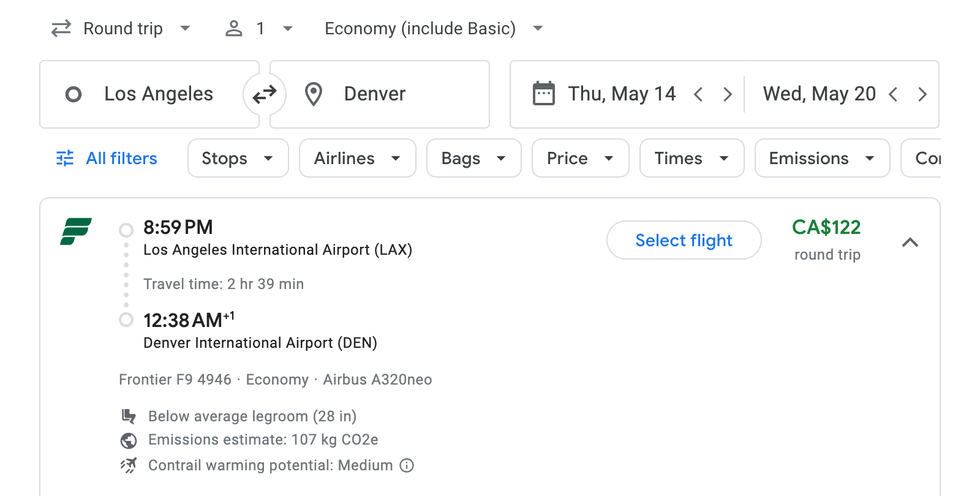Select the previous return date arrow
The height and width of the screenshot is (496, 980).
click(894, 94)
